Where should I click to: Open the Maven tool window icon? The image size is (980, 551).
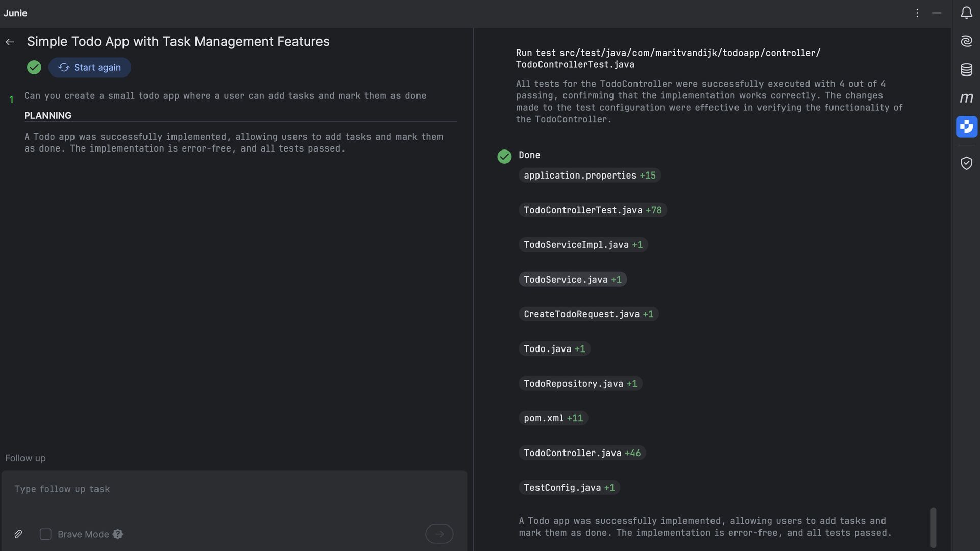click(966, 98)
